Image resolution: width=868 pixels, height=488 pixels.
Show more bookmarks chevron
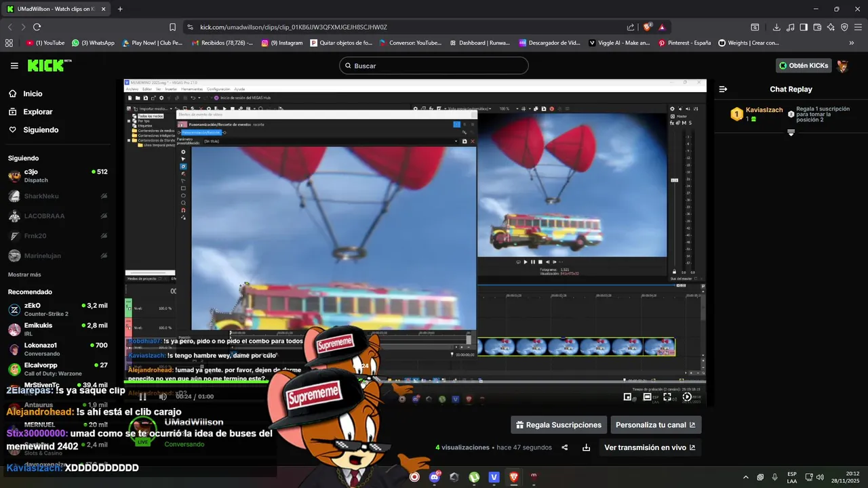pyautogui.click(x=852, y=43)
